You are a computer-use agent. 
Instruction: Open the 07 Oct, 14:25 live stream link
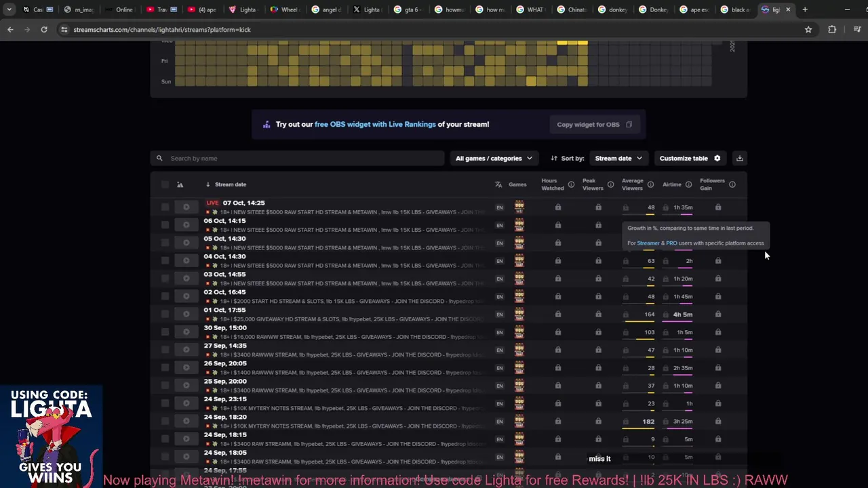click(243, 203)
